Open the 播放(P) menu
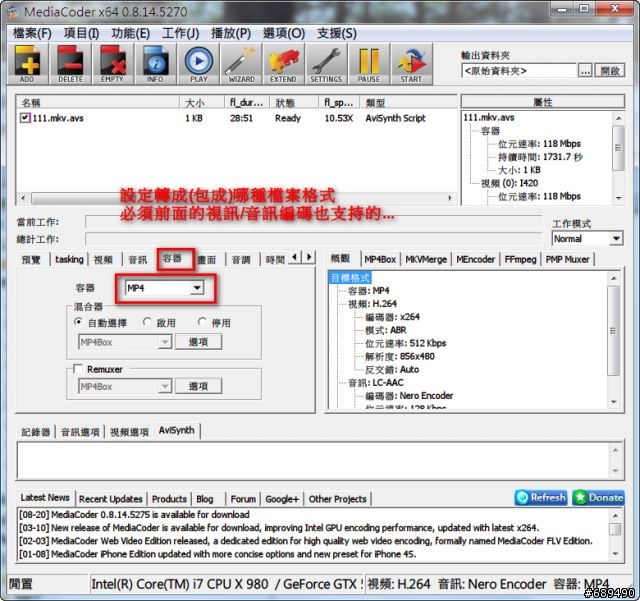This screenshot has height=601, width=640. [231, 33]
